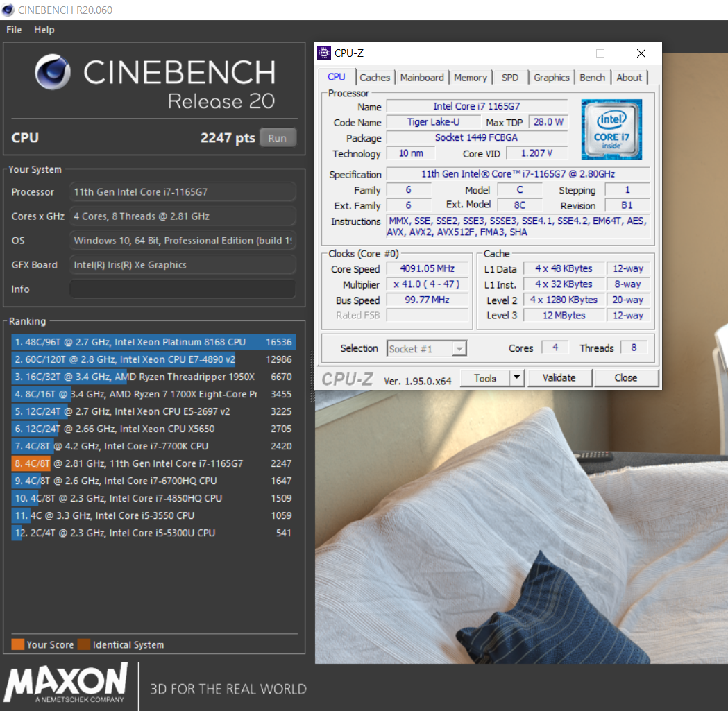Select the Core i5-5300U ranking row

pos(153,533)
